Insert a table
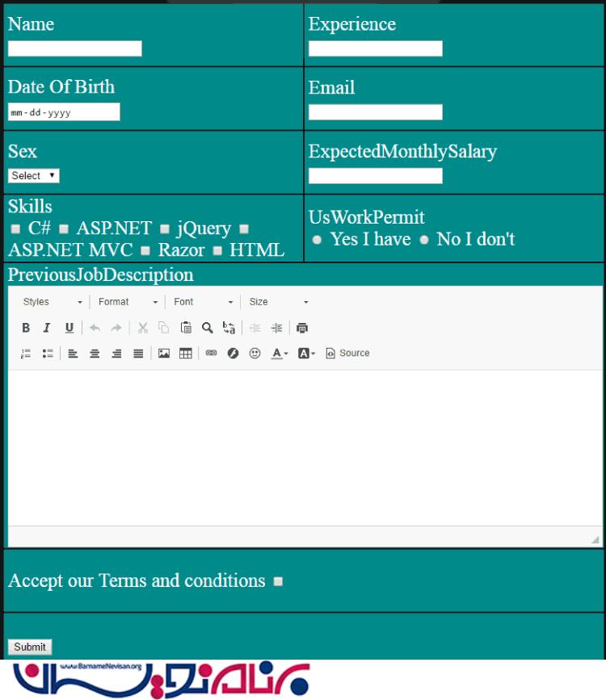Viewport: 606px width, 700px height. click(186, 354)
